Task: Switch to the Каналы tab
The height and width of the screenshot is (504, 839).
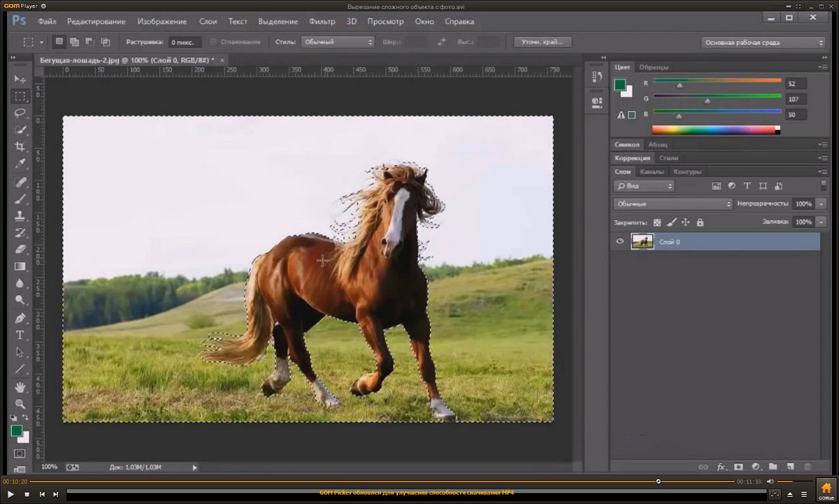Action: (652, 172)
